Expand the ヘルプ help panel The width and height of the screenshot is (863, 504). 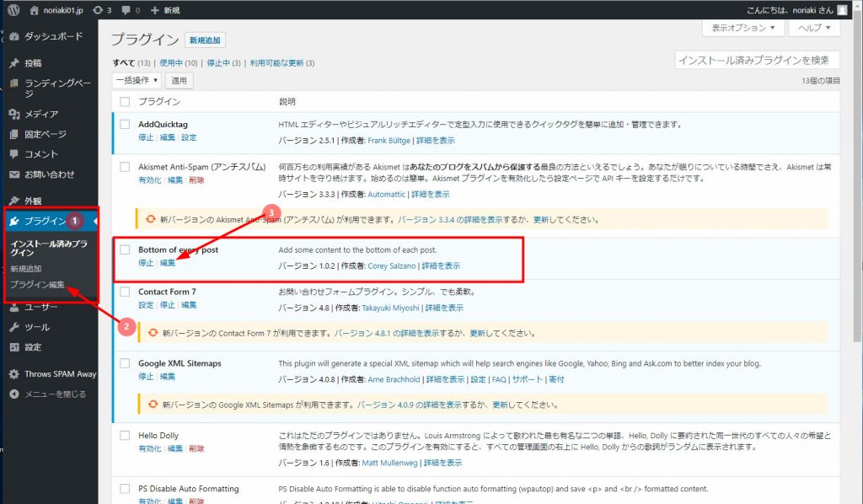pos(814,28)
